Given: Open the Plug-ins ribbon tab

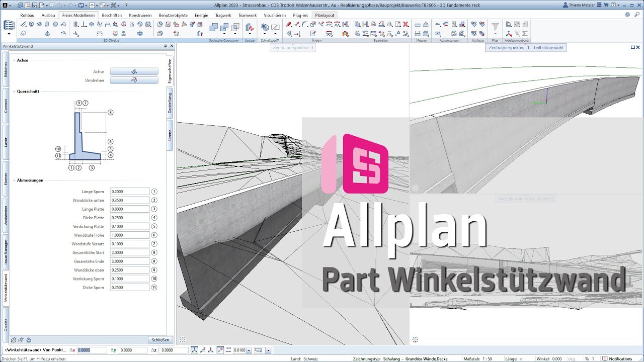Looking at the screenshot, I should tap(300, 15).
